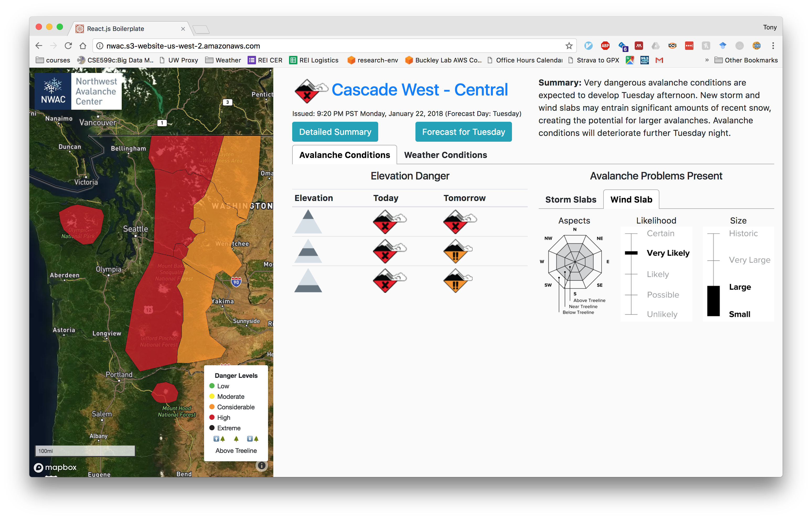Bookmark page with the star icon
Image resolution: width=812 pixels, height=519 pixels.
[569, 46]
